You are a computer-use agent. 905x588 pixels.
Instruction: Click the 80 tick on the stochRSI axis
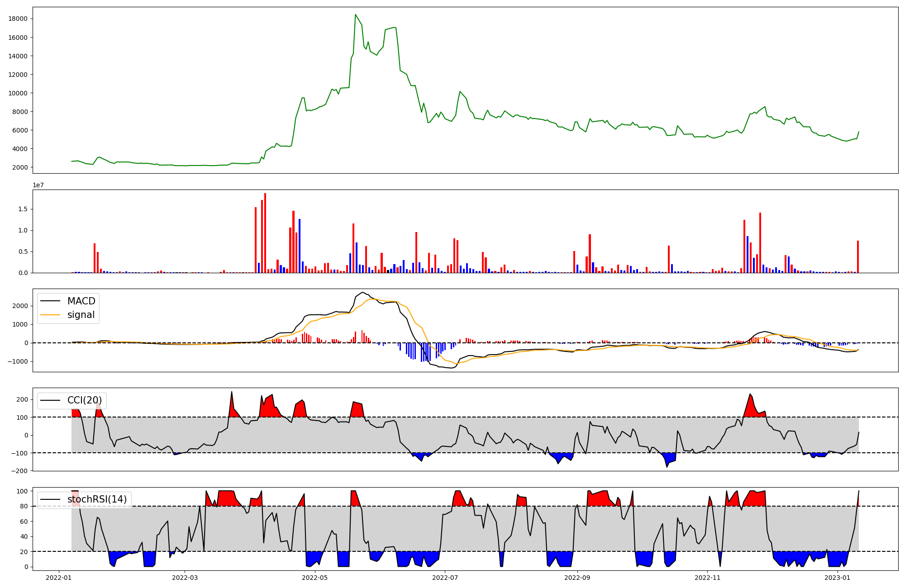[24, 506]
